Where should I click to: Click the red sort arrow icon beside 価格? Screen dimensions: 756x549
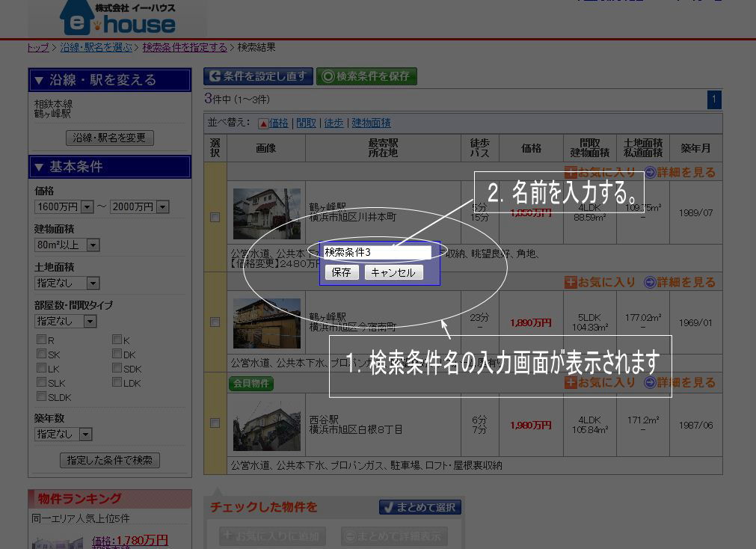[x=263, y=124]
